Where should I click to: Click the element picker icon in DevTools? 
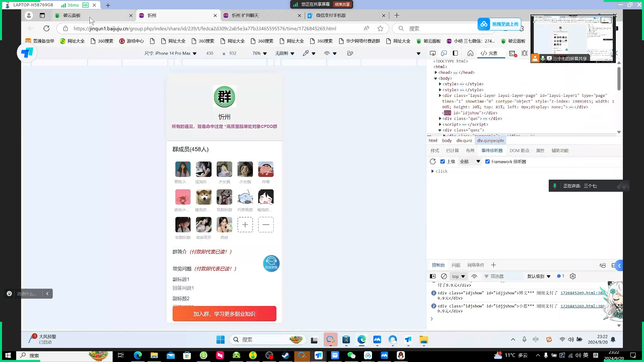point(433,53)
